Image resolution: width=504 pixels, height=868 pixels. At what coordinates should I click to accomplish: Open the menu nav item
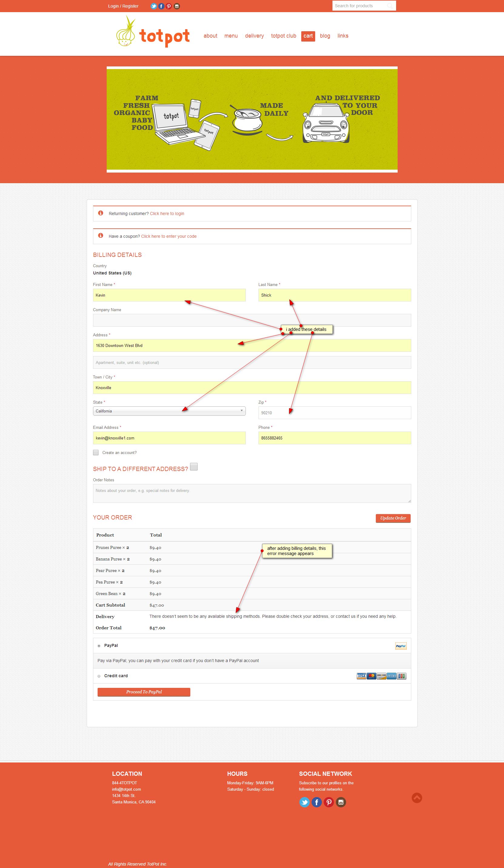point(231,36)
